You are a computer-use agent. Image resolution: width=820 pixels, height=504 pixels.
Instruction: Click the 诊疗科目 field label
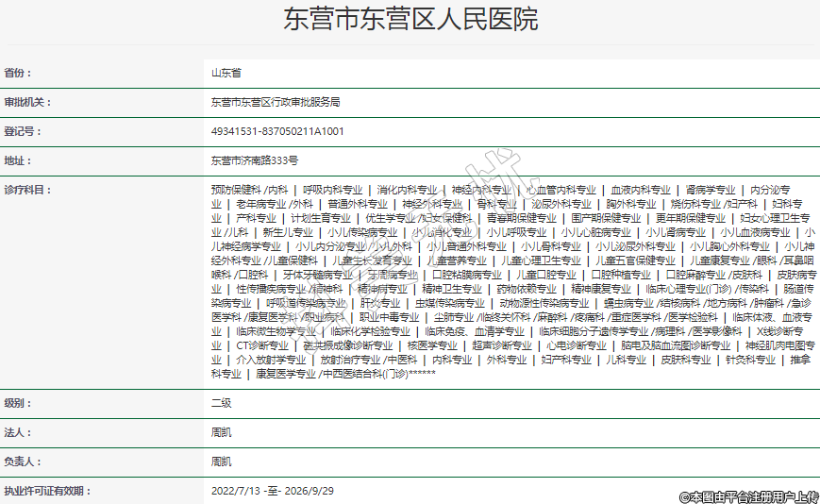pos(28,190)
